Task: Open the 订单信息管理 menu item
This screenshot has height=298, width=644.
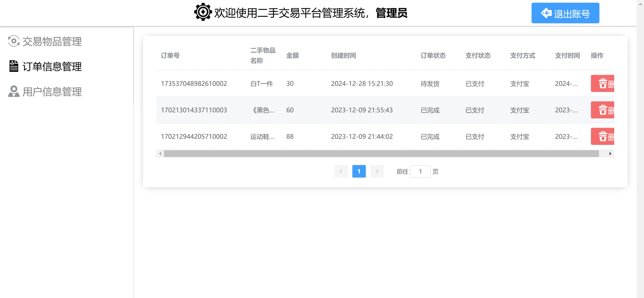Action: (52, 66)
